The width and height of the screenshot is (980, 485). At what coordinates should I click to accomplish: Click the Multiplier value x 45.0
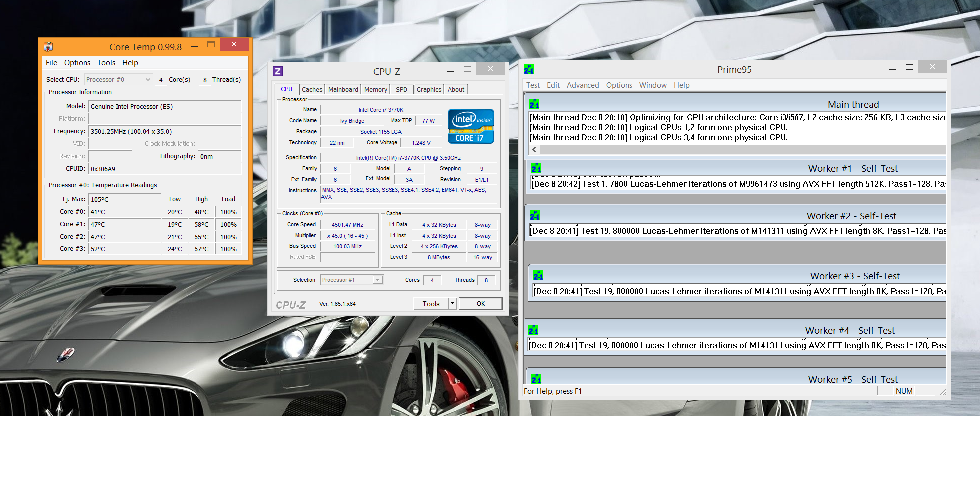[x=348, y=236]
